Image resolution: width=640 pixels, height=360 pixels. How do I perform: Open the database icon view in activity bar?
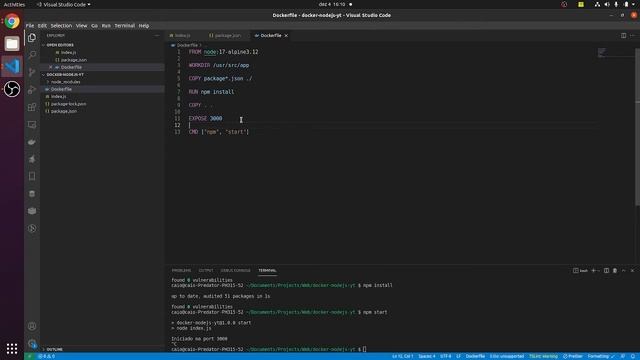[x=32, y=194]
